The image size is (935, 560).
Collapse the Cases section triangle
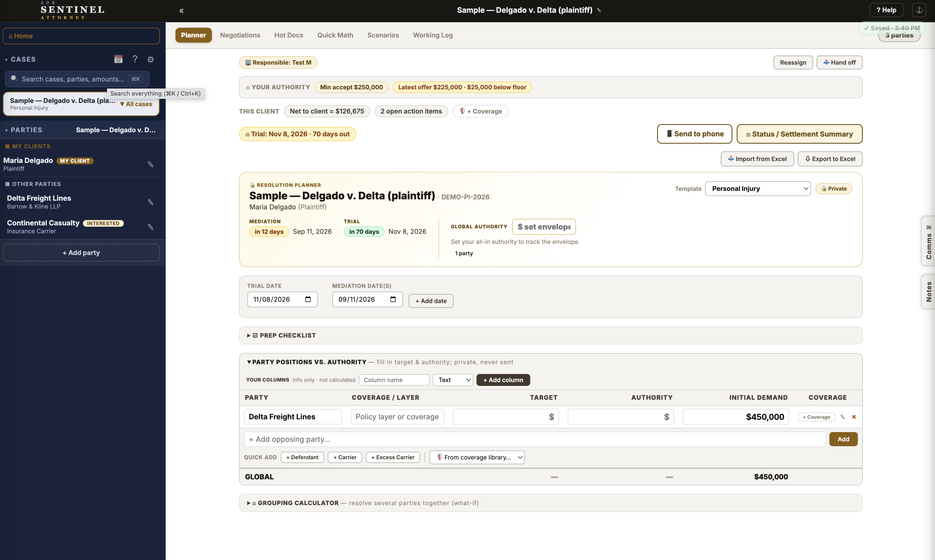point(7,60)
